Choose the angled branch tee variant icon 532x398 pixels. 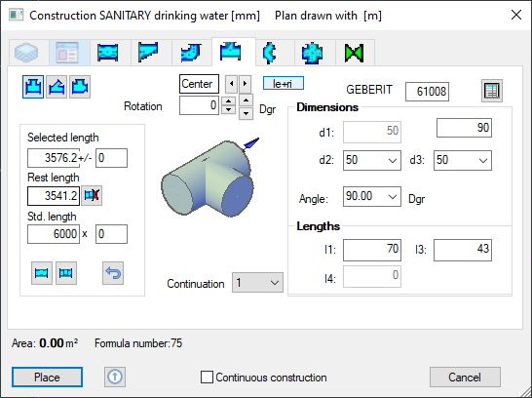click(57, 87)
